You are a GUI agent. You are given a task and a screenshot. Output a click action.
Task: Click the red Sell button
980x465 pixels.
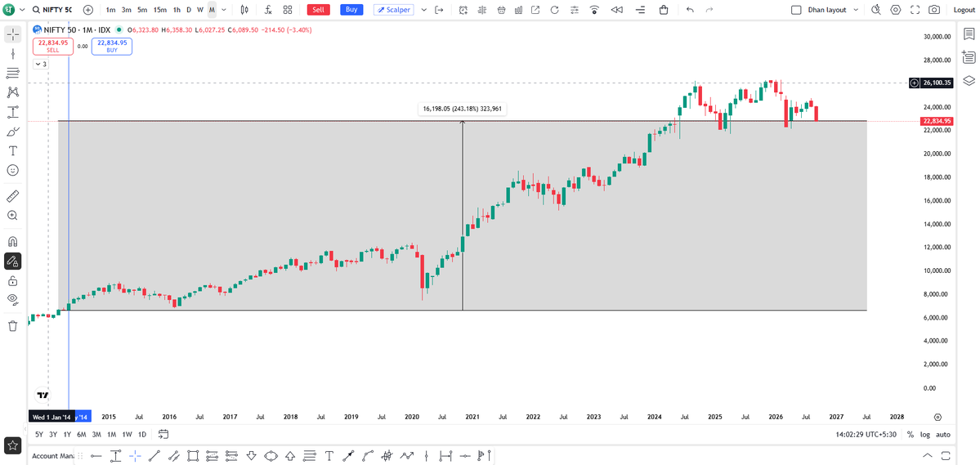(x=319, y=10)
